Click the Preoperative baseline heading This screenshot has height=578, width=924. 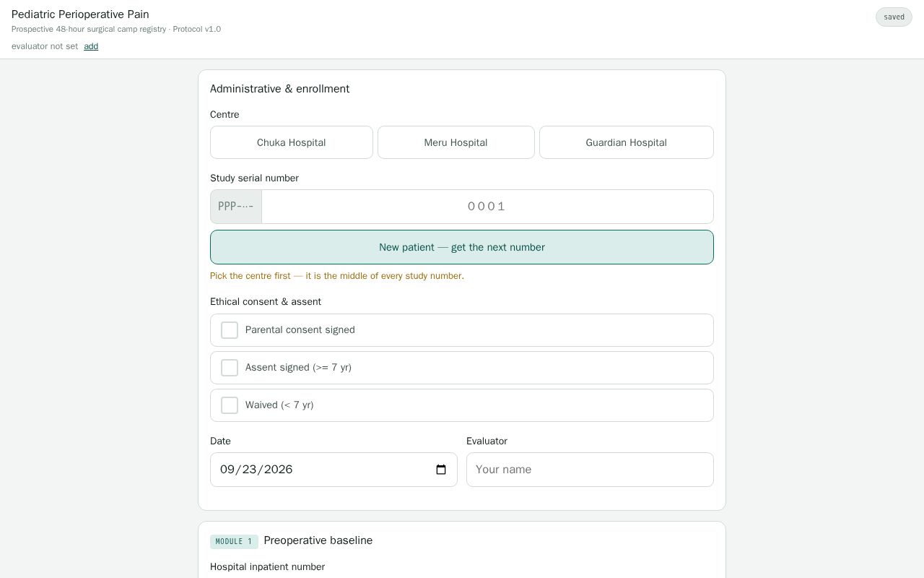coord(318,540)
